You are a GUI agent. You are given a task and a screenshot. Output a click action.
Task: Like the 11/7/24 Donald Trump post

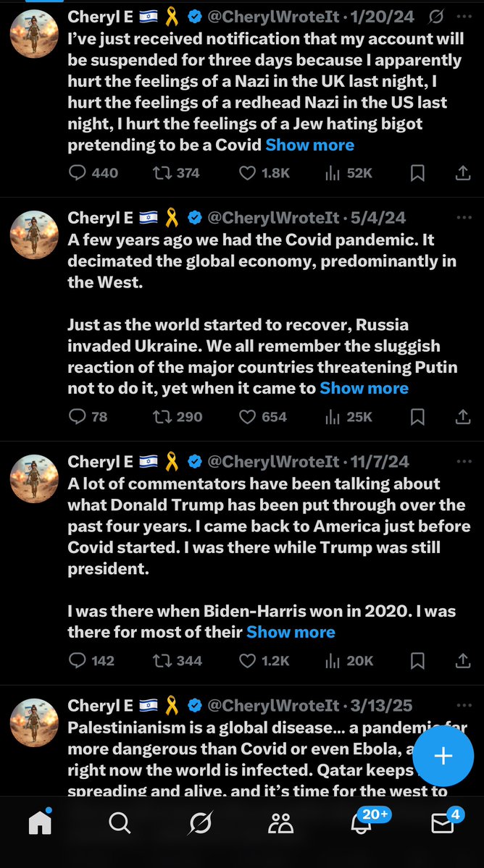click(x=248, y=660)
